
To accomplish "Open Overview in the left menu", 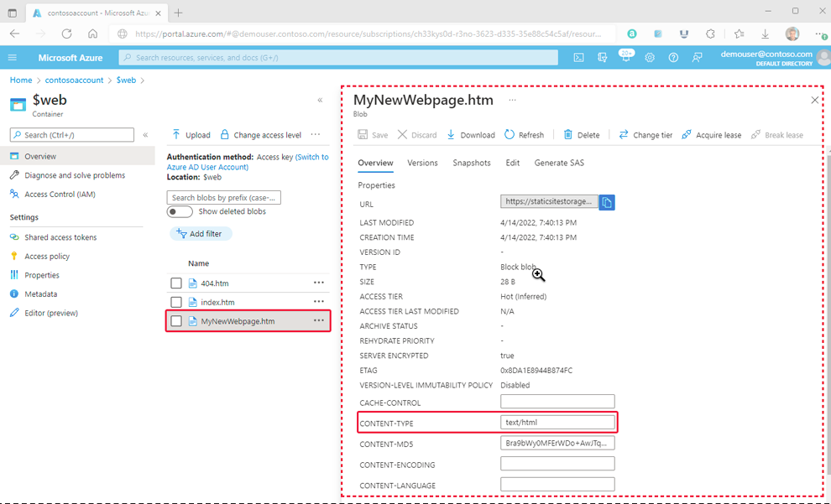I will click(77, 156).
